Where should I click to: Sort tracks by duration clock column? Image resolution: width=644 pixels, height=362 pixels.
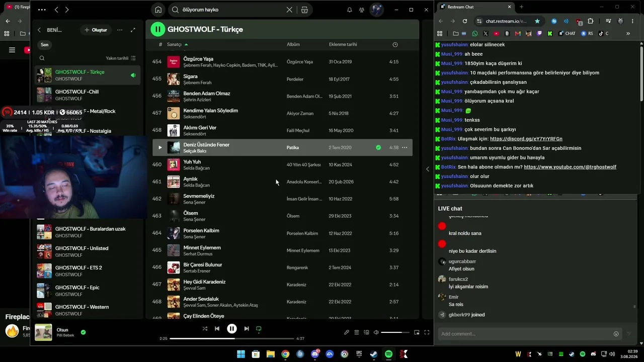395,44
